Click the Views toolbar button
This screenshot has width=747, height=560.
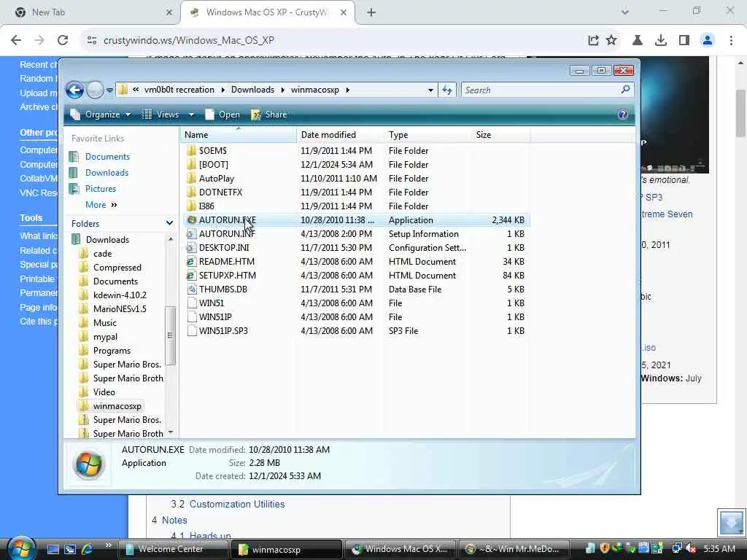(161, 114)
